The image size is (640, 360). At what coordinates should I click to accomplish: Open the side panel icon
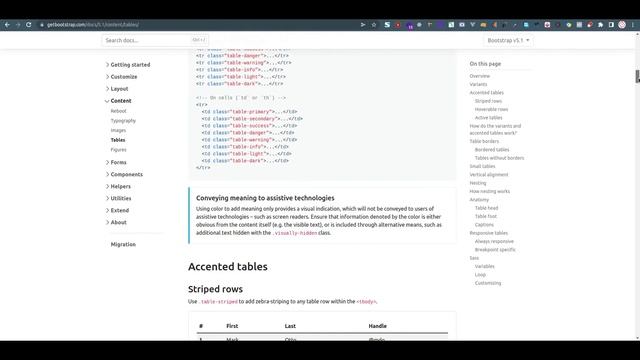pos(611,25)
